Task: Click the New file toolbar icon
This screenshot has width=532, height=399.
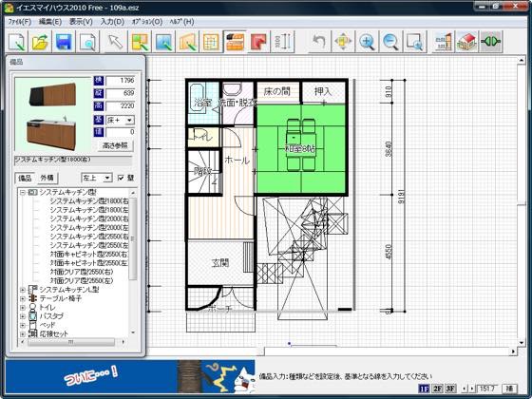Action: pyautogui.click(x=17, y=42)
